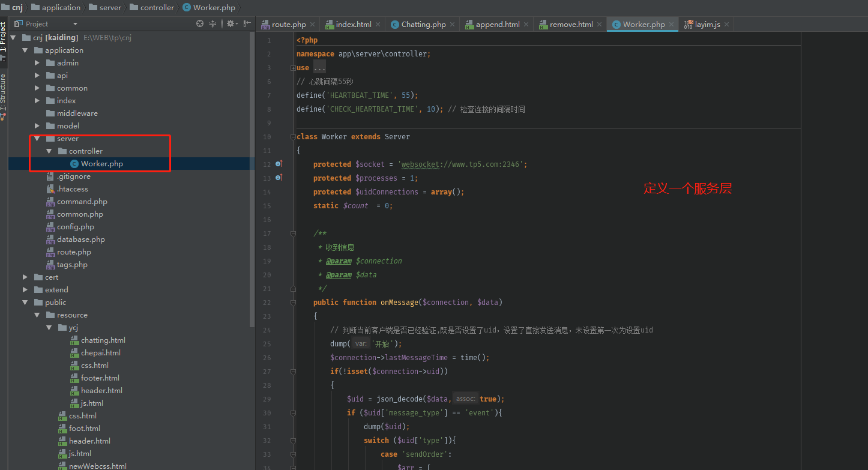Expand the api folder arrow
This screenshot has width=868, height=470.
tap(37, 76)
